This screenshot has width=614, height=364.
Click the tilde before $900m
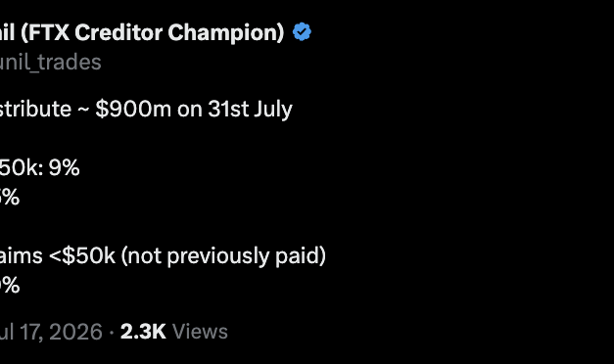coord(83,110)
